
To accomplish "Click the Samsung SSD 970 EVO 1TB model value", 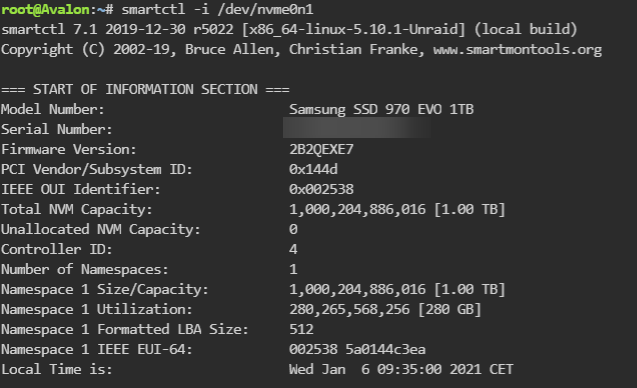I will (381, 109).
